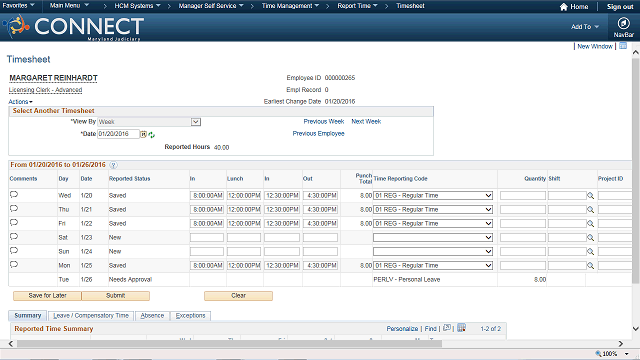Screen dimensions: 640x360
Task: Open the Add To dropdown in header
Action: [585, 27]
